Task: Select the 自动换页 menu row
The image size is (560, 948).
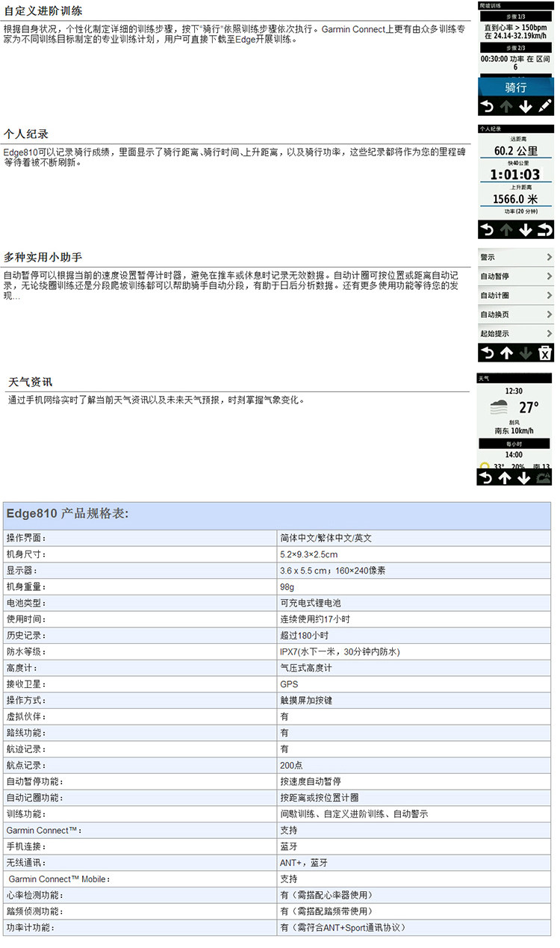Action: pyautogui.click(x=516, y=315)
